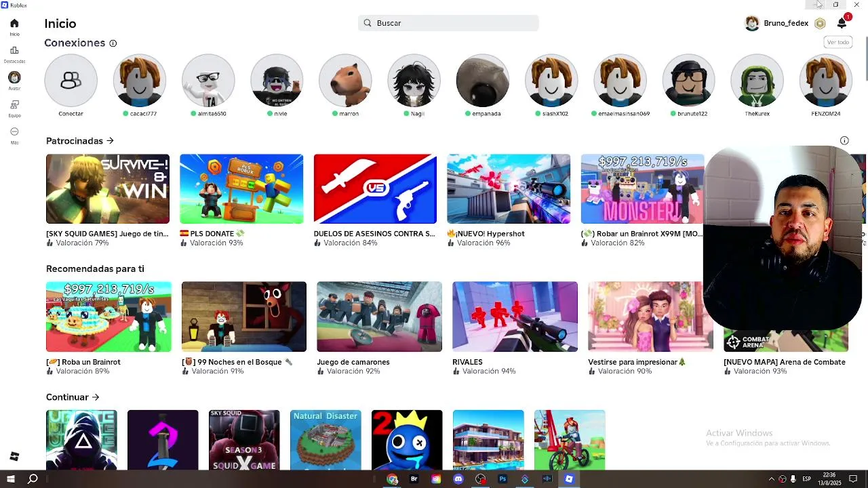Open friend almita6510 avatar
Image resolution: width=868 pixels, height=488 pixels.
click(x=208, y=81)
